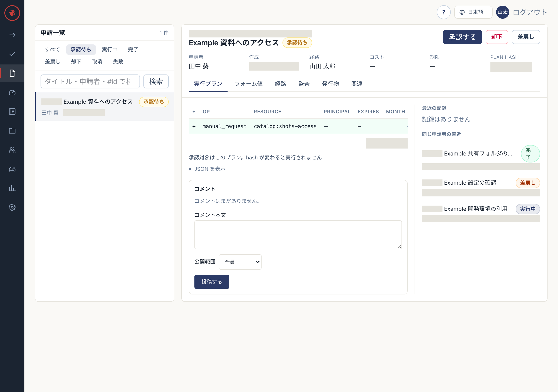This screenshot has width=558, height=392.
Task: Open the users icon in sidebar
Action: [x=12, y=150]
